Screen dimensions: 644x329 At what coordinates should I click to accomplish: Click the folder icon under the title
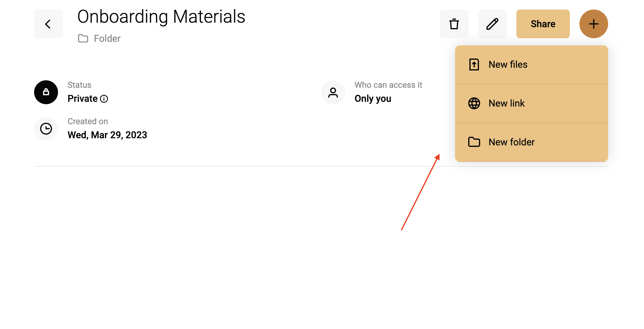83,39
